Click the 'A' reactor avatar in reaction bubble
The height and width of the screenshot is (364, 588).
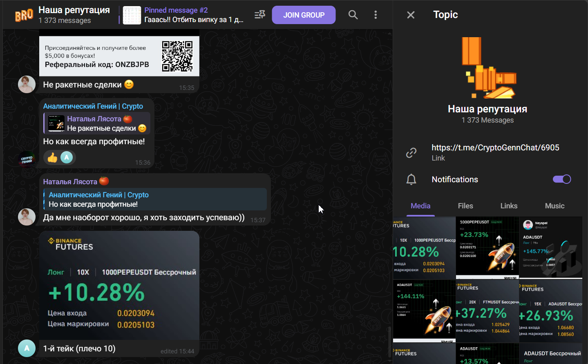click(x=67, y=157)
